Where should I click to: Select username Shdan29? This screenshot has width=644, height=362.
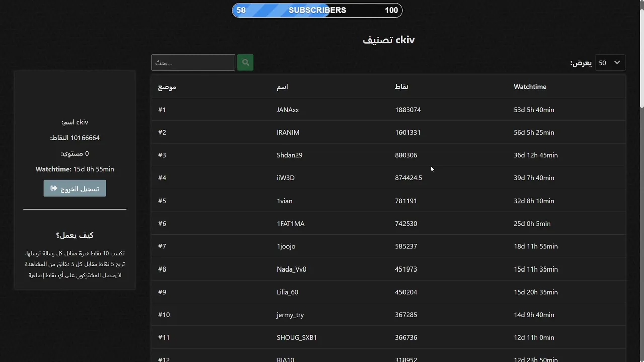point(290,155)
